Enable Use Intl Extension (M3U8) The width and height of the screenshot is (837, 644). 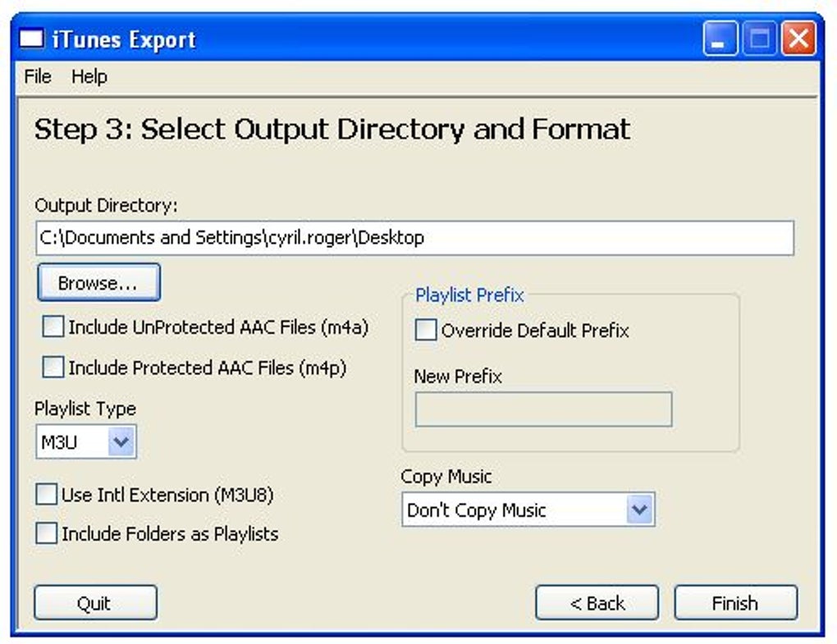[x=47, y=495]
